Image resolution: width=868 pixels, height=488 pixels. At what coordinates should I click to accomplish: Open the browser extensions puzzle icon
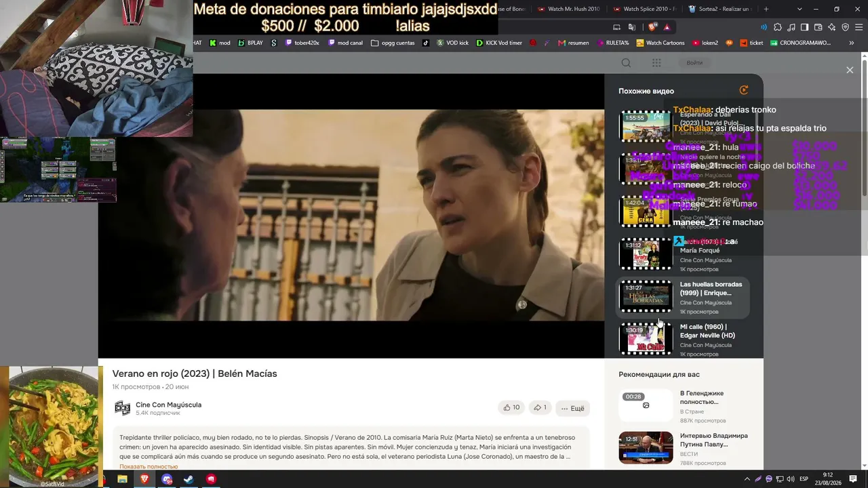click(x=778, y=27)
